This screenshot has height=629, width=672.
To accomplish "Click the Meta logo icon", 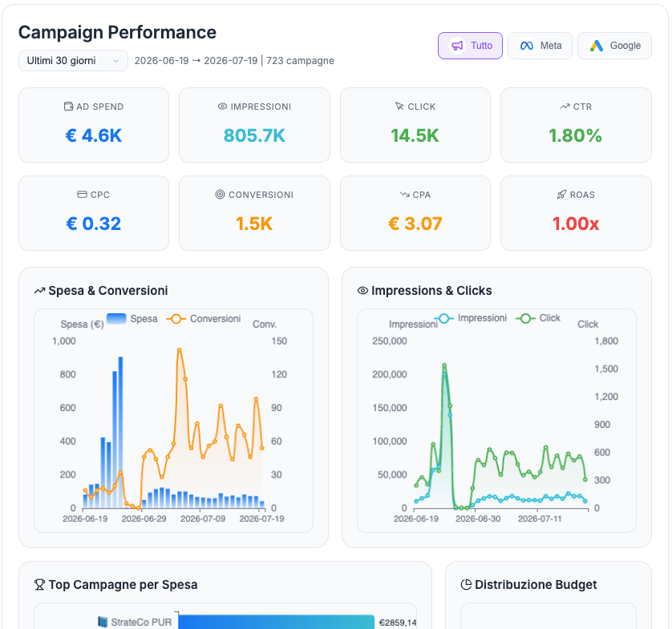I will click(x=527, y=46).
